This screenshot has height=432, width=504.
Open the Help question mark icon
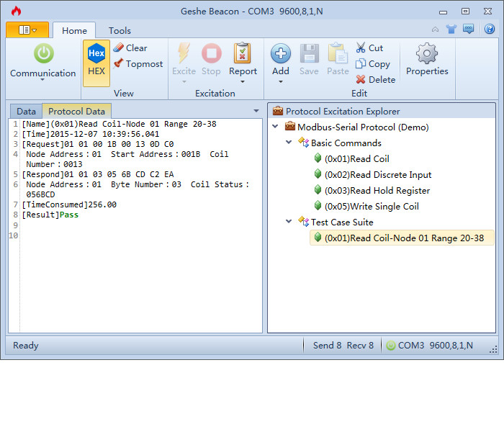(x=489, y=30)
